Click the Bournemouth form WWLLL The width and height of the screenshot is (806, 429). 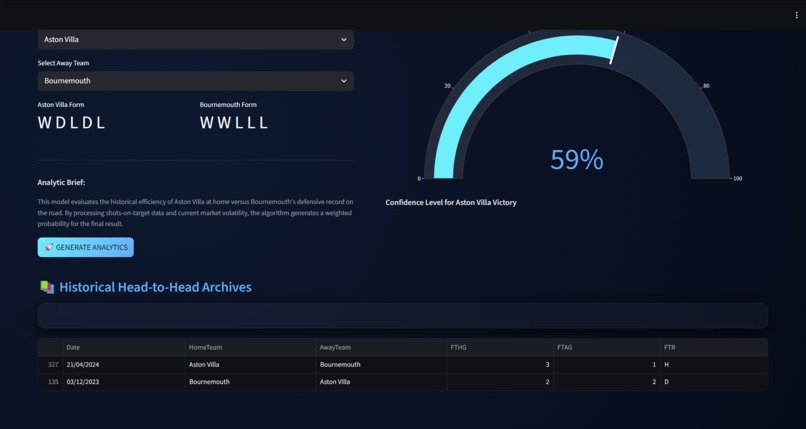click(x=234, y=123)
